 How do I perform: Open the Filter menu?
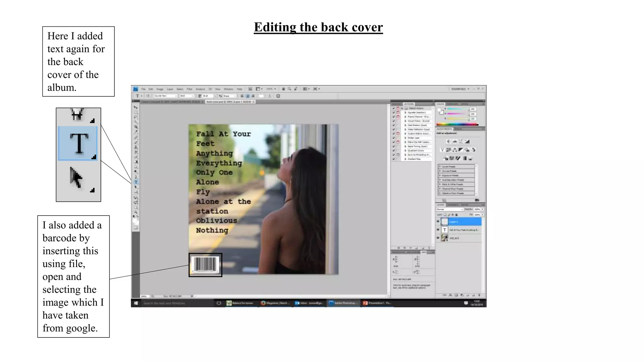189,89
